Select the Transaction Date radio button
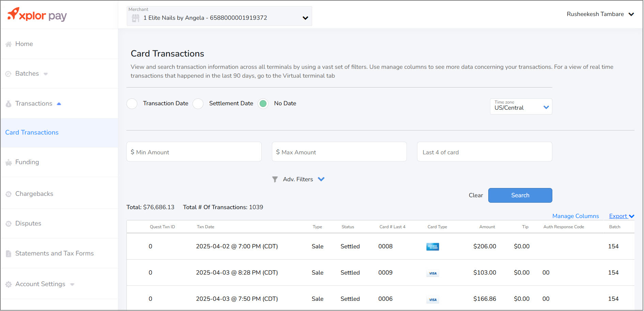The width and height of the screenshot is (644, 311). (132, 104)
